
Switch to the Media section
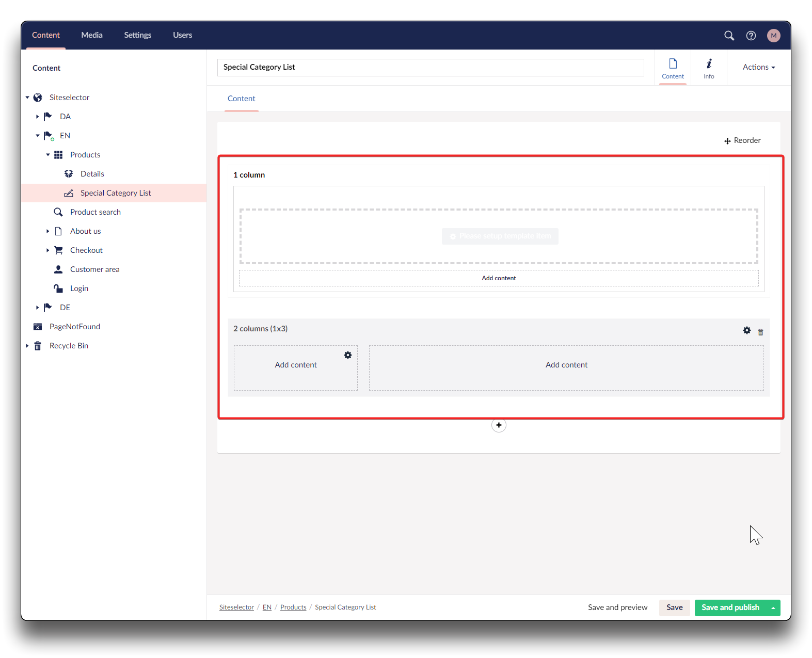pyautogui.click(x=92, y=35)
